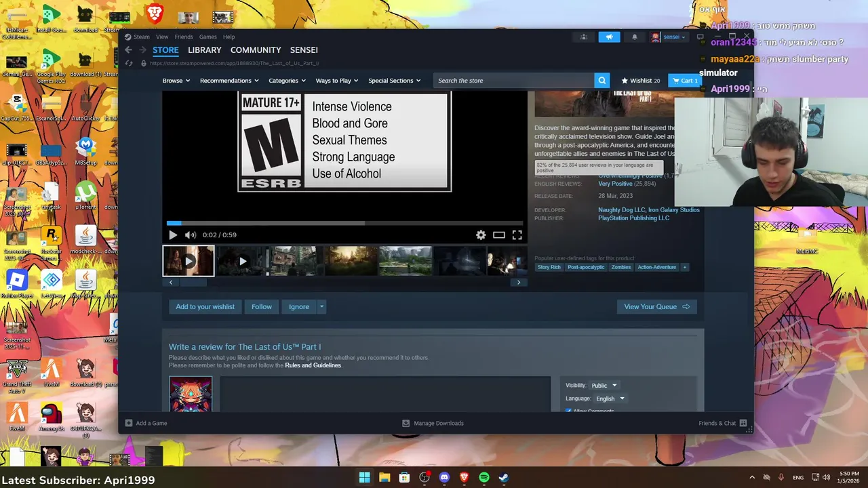Screen dimensions: 868x488
Task: Mute the trailer volume speaker icon
Action: point(191,235)
